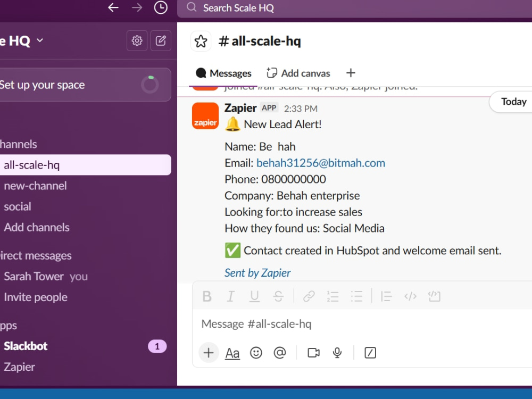Open the behah31256@bitmah.com email link
This screenshot has height=399, width=532.
321,163
